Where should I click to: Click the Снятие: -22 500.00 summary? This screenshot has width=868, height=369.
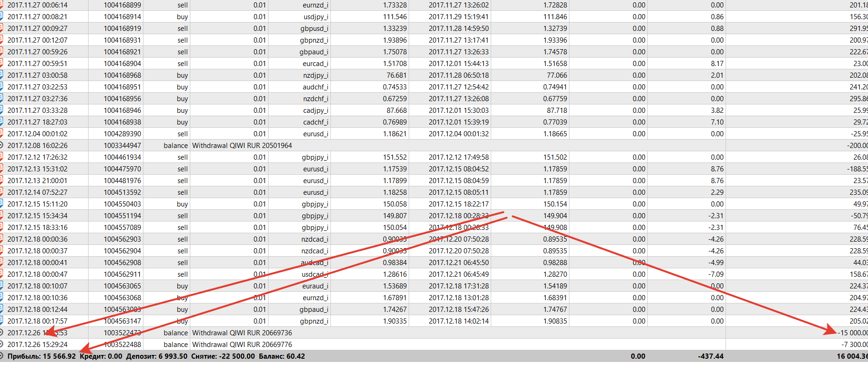pos(223,356)
